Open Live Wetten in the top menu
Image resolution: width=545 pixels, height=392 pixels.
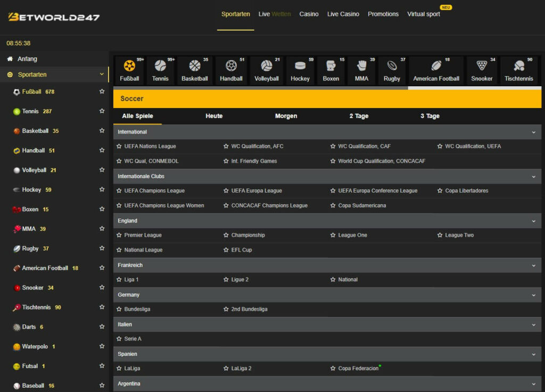(x=275, y=14)
